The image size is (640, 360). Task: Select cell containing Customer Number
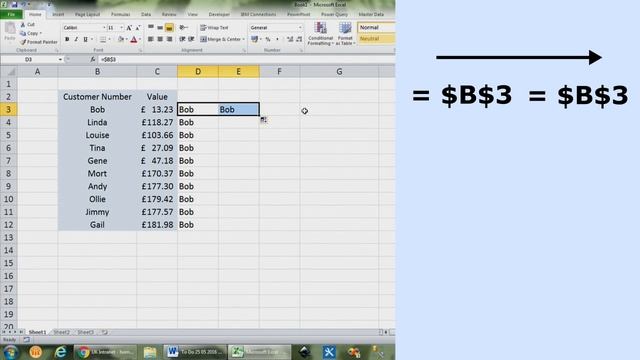pyautogui.click(x=97, y=97)
